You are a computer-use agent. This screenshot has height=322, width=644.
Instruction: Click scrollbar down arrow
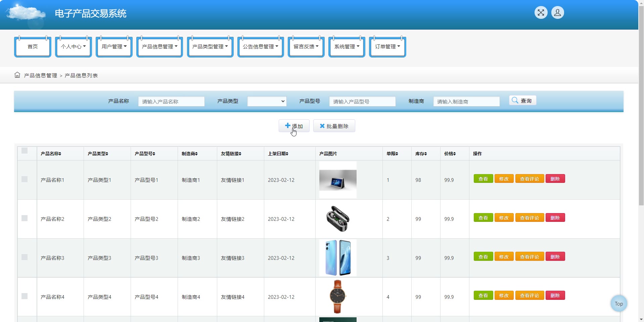click(x=641, y=319)
